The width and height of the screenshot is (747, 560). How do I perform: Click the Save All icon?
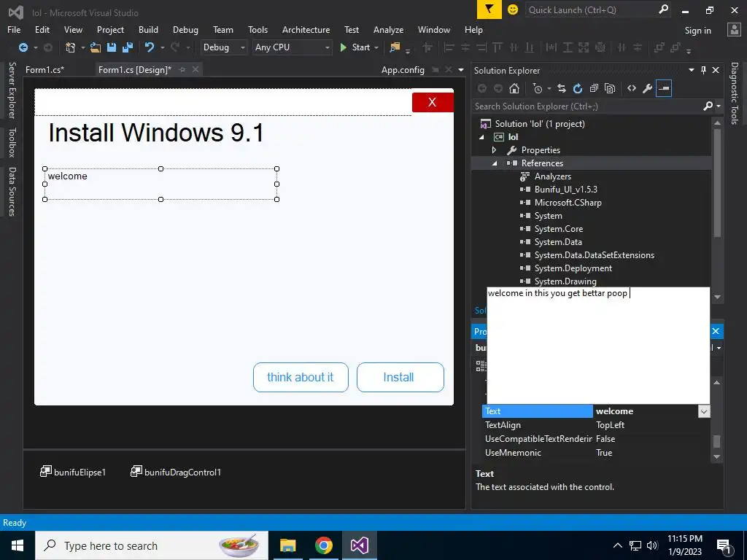click(127, 47)
